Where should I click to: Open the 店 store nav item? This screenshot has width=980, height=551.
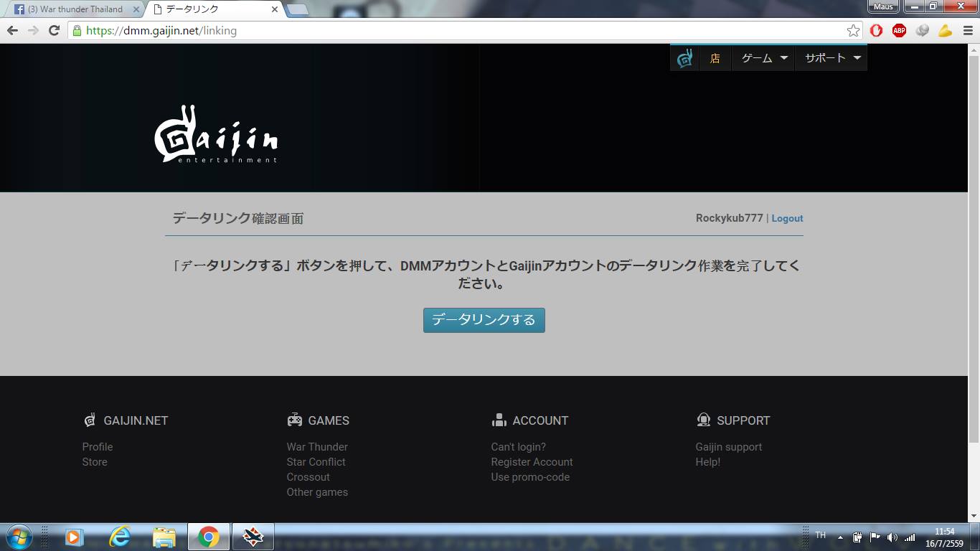tap(715, 58)
